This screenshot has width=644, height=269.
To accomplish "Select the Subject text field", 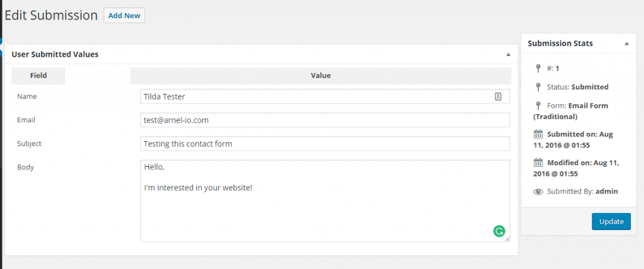I will (325, 144).
